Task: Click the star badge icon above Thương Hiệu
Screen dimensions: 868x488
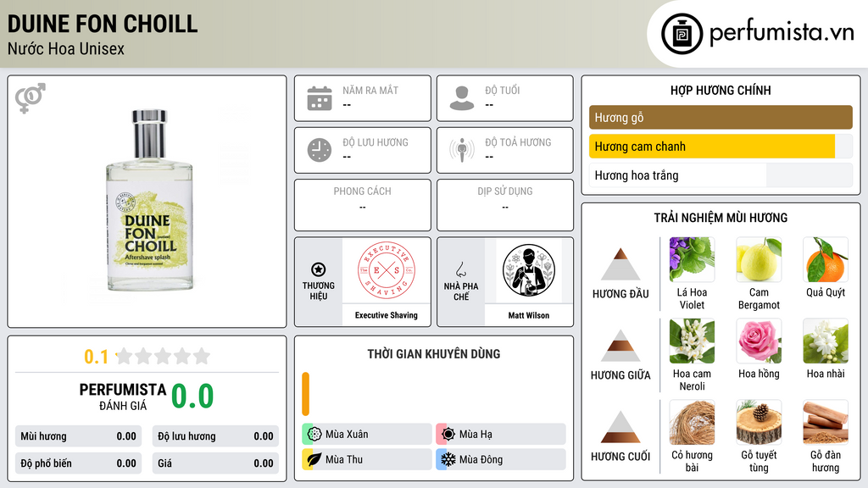Action: pyautogui.click(x=319, y=269)
